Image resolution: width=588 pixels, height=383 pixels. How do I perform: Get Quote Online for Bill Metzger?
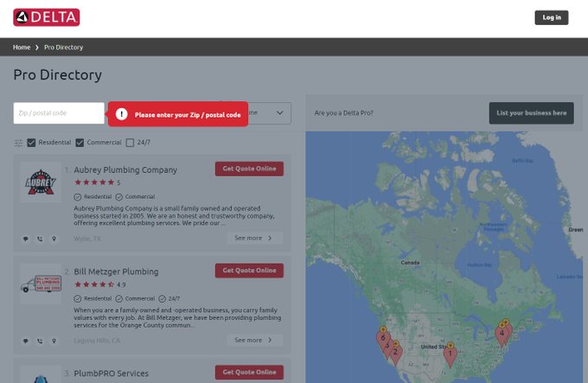(249, 271)
